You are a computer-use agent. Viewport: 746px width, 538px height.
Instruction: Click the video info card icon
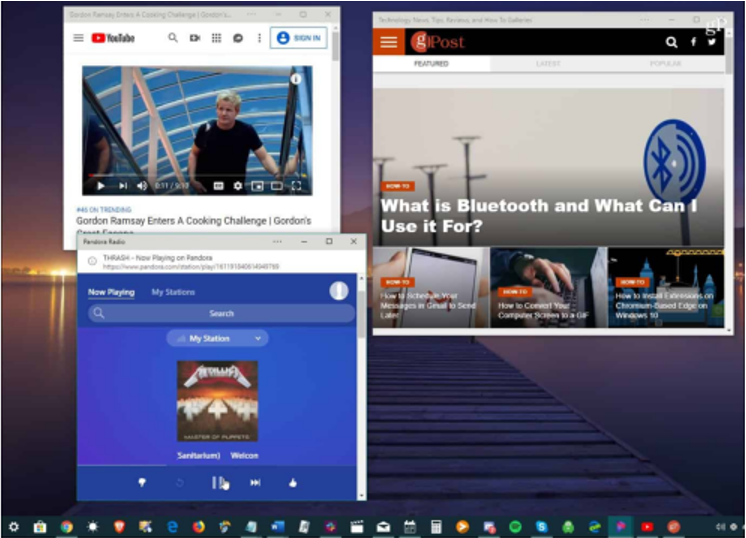[x=296, y=79]
